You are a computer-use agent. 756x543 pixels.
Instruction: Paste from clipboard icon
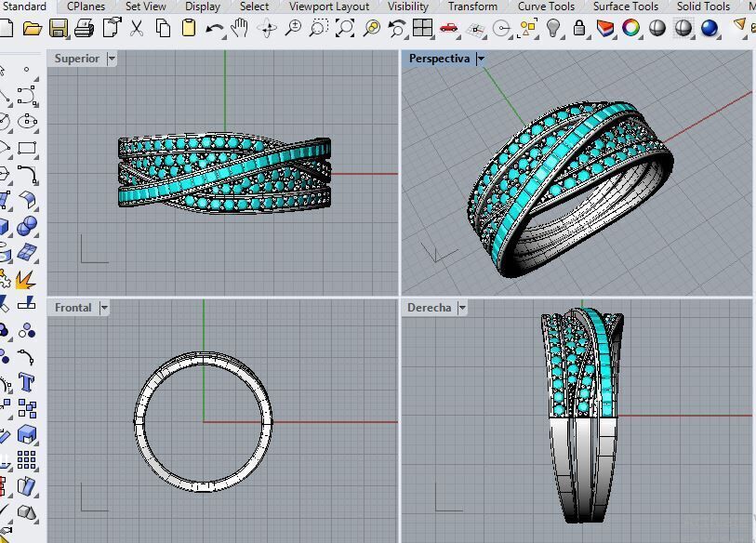(x=189, y=29)
